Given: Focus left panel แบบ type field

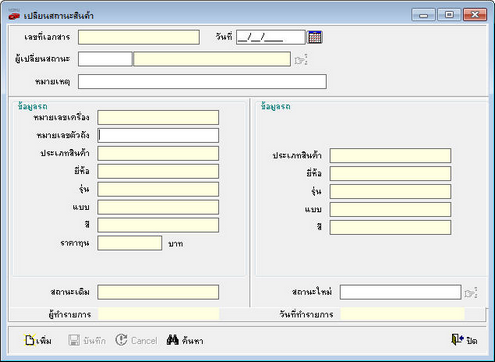Looking at the screenshot, I should point(158,207).
